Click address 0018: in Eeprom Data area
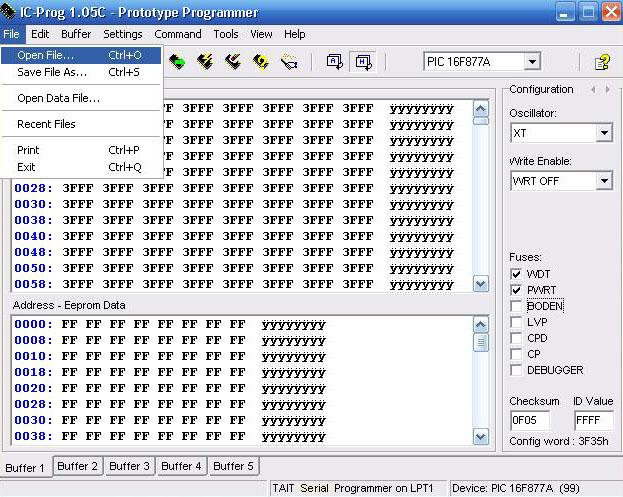Viewport: 623px width, 497px height. pyautogui.click(x=33, y=372)
